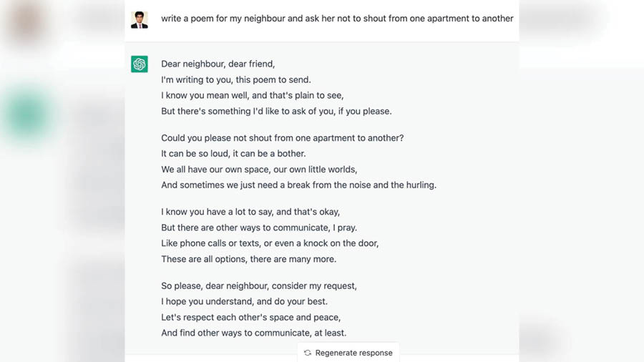Image resolution: width=644 pixels, height=362 pixels.
Task: Click the user prompt about neighbour poem
Action: [x=337, y=19]
